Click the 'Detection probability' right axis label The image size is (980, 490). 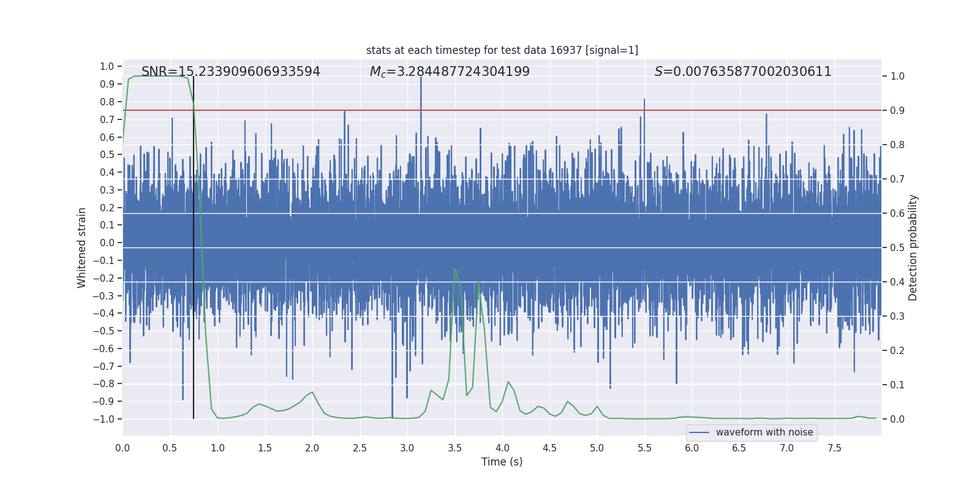pos(913,247)
